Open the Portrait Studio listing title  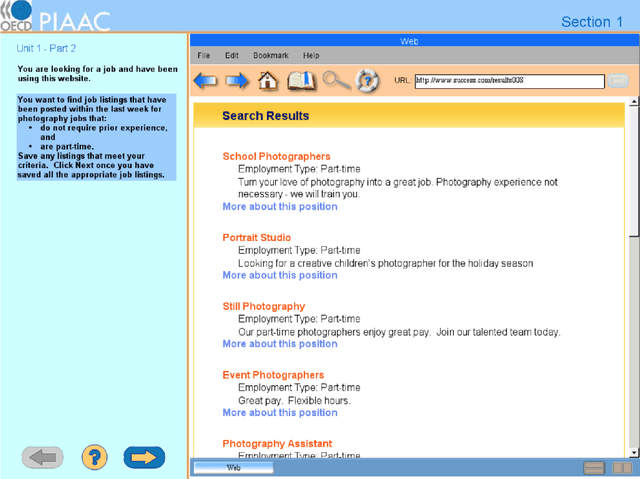coord(257,237)
